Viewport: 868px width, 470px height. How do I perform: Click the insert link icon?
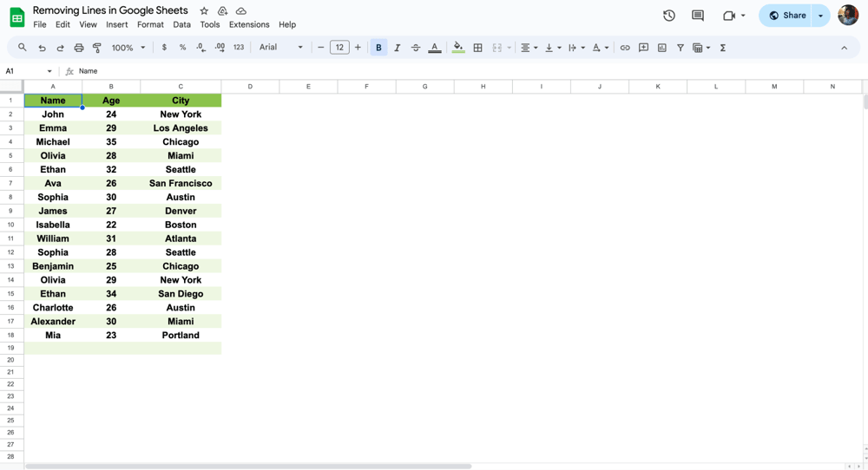pyautogui.click(x=625, y=48)
